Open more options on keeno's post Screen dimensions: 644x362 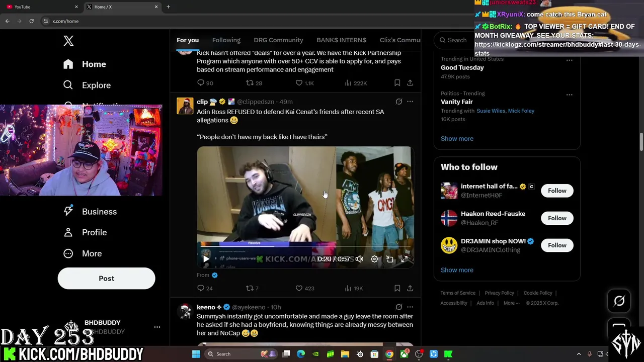coord(410,307)
